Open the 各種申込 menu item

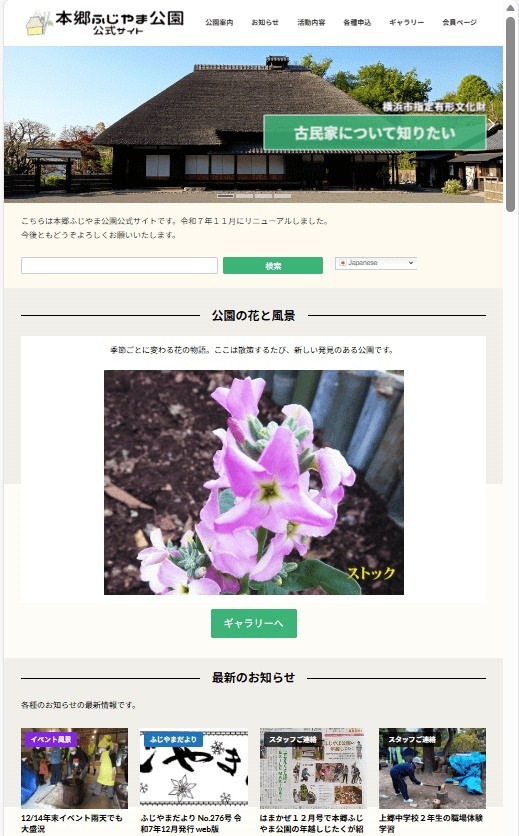(x=357, y=22)
